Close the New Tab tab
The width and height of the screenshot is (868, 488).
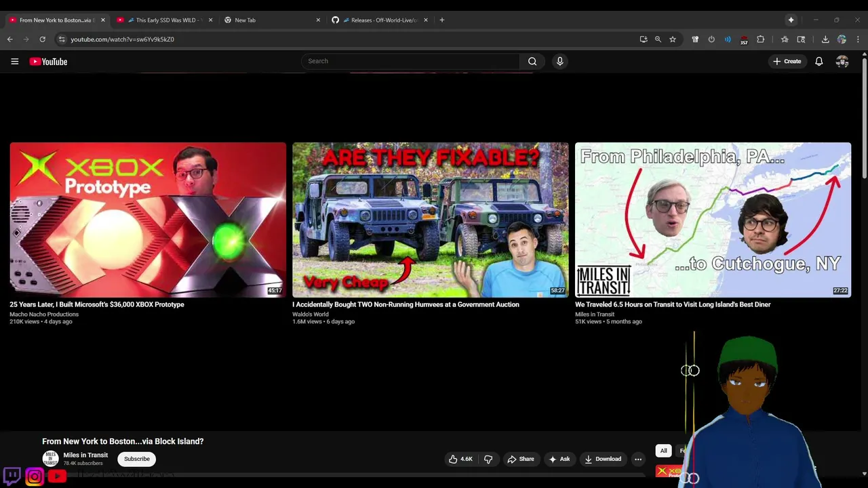[x=318, y=20]
